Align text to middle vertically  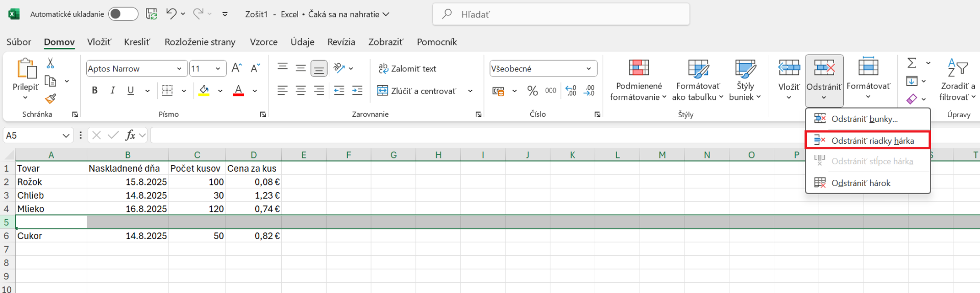tap(301, 67)
